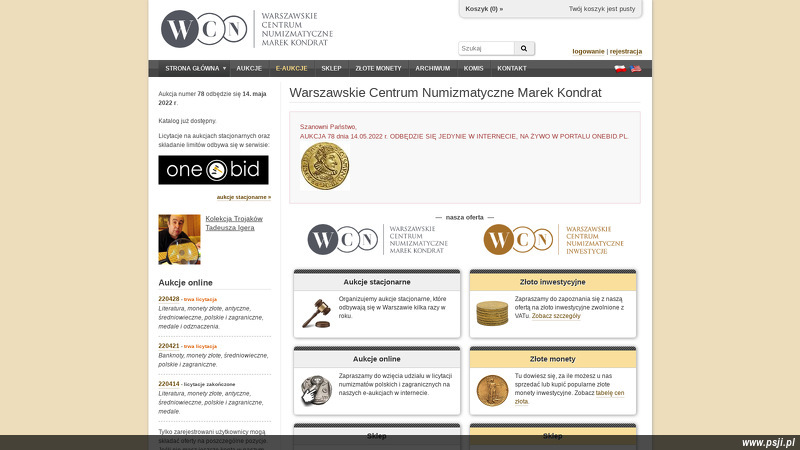This screenshot has height=450, width=800.
Task: Switch to Polish language flag
Action: click(x=620, y=68)
